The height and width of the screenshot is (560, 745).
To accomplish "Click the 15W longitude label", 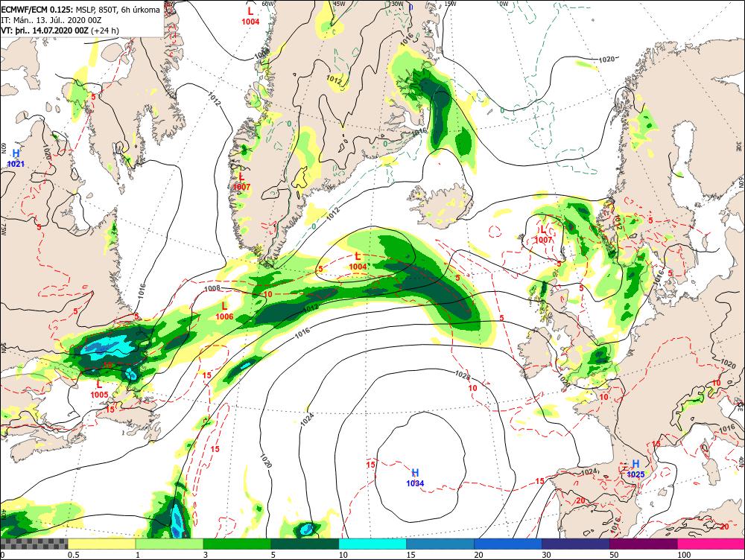I will click(450, 3).
